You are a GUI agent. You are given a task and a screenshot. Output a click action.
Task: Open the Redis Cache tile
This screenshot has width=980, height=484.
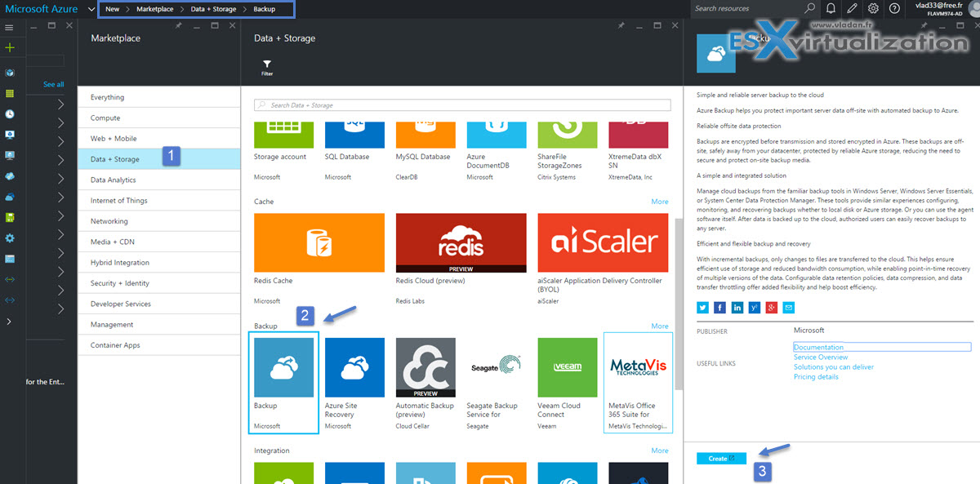319,260
